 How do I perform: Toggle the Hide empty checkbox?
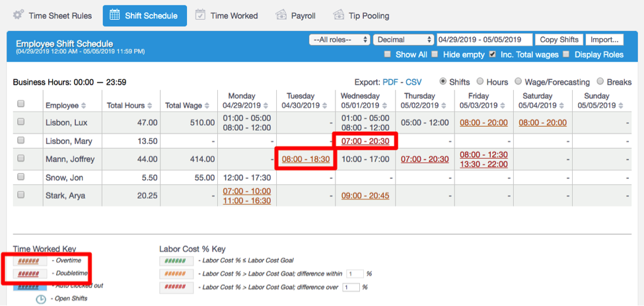tap(435, 54)
